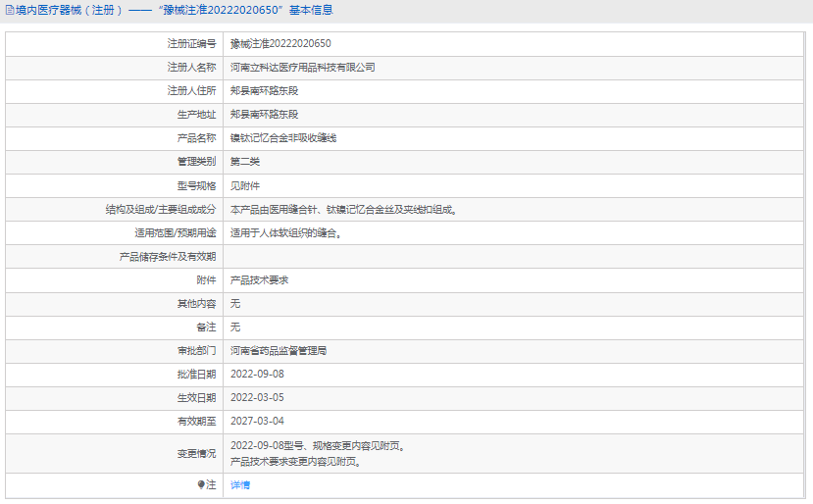Click the 适用范围/预期用途 label
The width and height of the screenshot is (813, 504).
point(176,232)
